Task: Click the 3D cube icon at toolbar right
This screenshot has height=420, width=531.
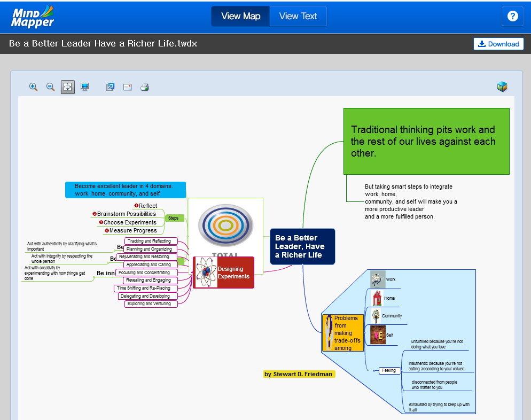Action: [502, 87]
